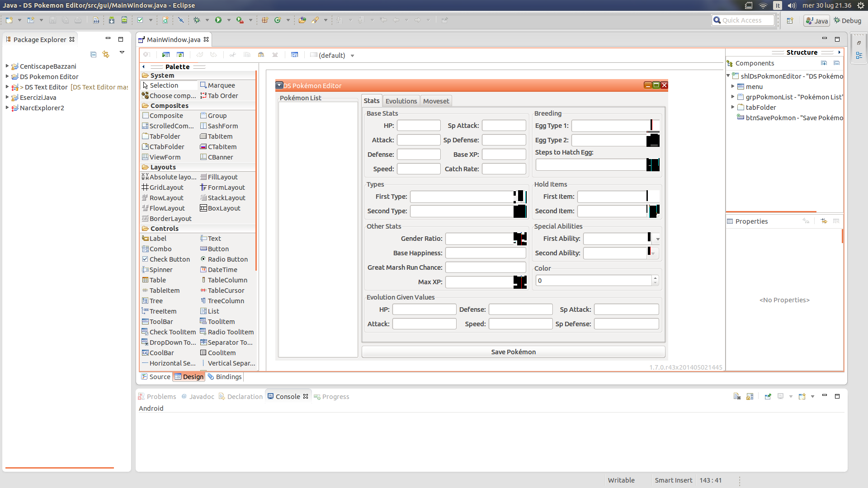The height and width of the screenshot is (488, 868).
Task: Click Collapse All in Components panel
Action: (836, 63)
